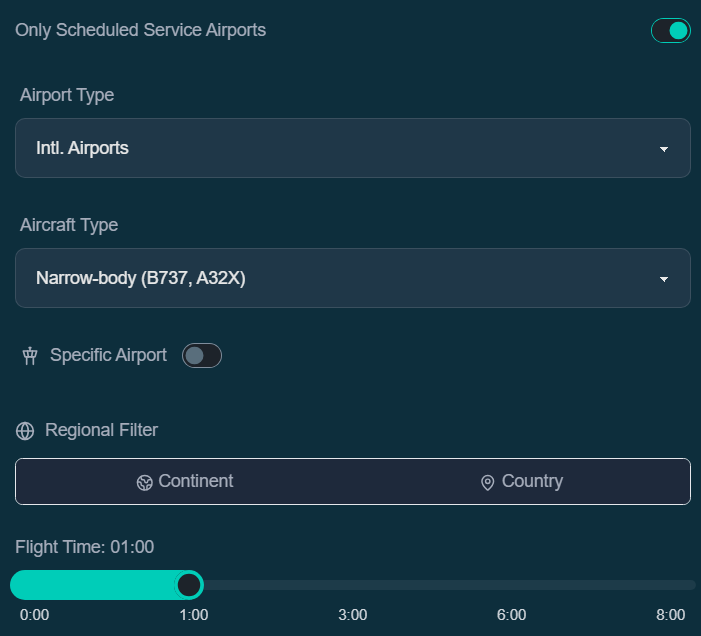This screenshot has width=701, height=636.
Task: Click the Regional Filter heading text
Action: [101, 430]
